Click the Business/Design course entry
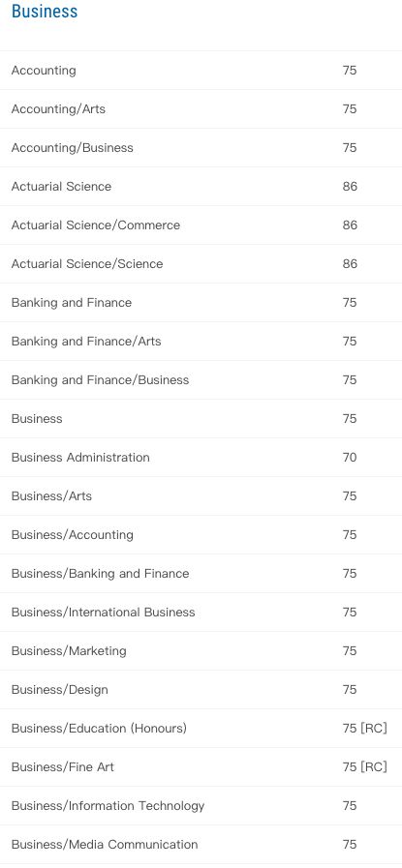 click(x=201, y=690)
